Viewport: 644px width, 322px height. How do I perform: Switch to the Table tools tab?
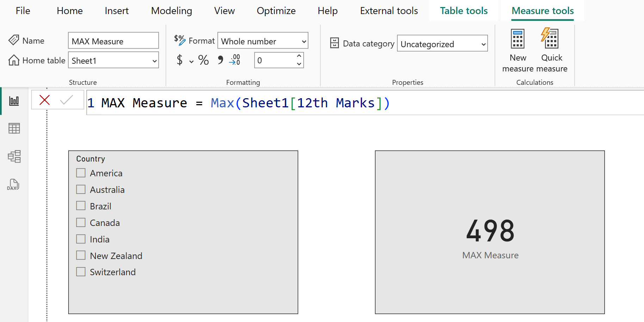pos(464,11)
